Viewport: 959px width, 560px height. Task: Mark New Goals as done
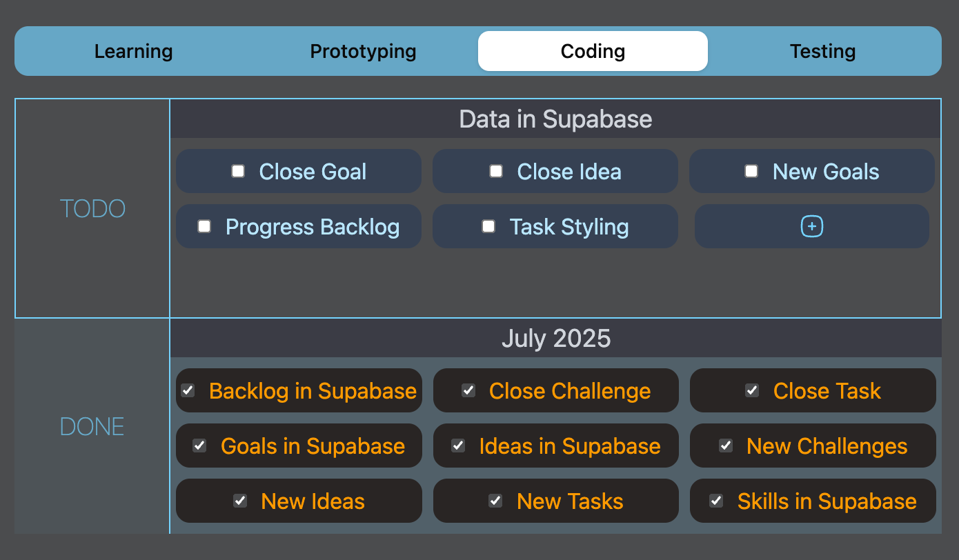coord(751,171)
